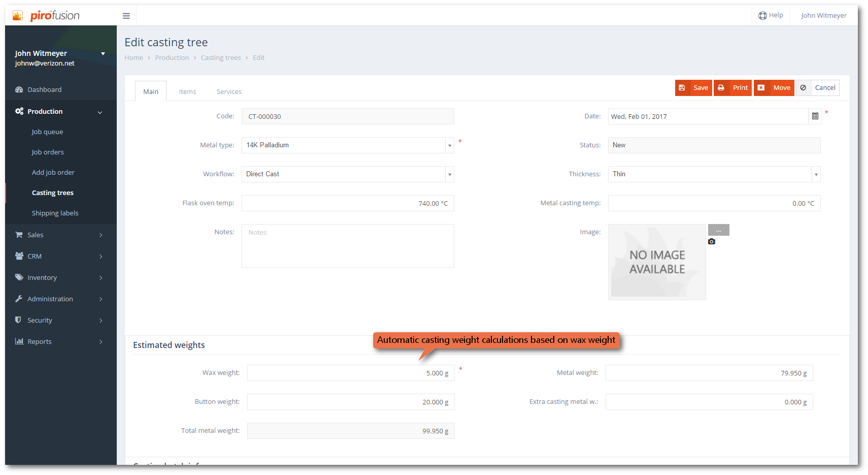Open Job queue in sidebar

click(x=47, y=132)
